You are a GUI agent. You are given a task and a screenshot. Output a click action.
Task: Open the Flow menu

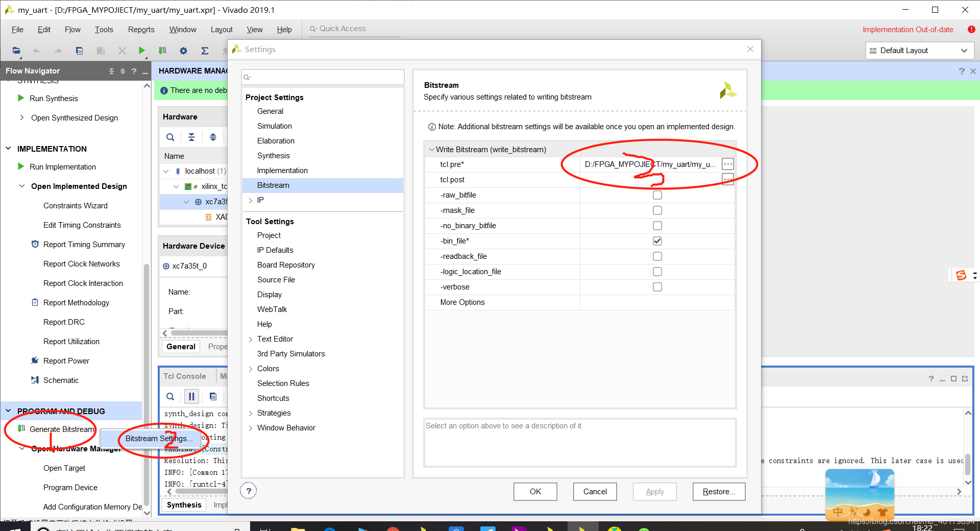pos(72,29)
